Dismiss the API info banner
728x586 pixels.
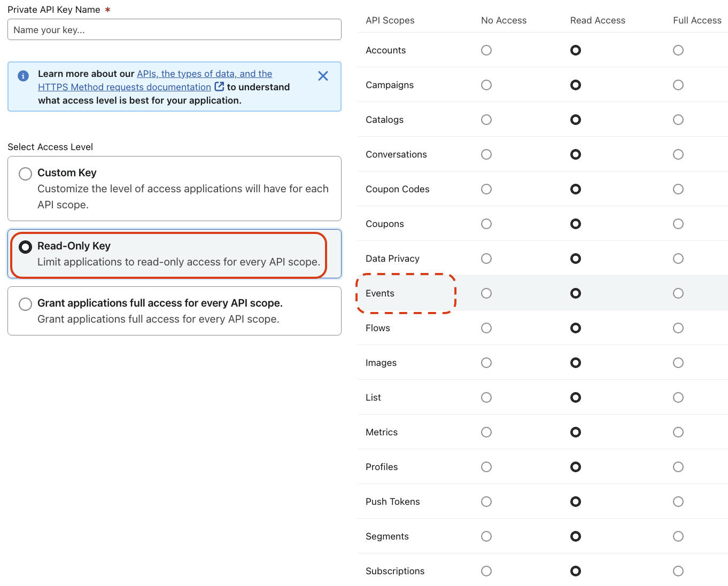(x=323, y=76)
